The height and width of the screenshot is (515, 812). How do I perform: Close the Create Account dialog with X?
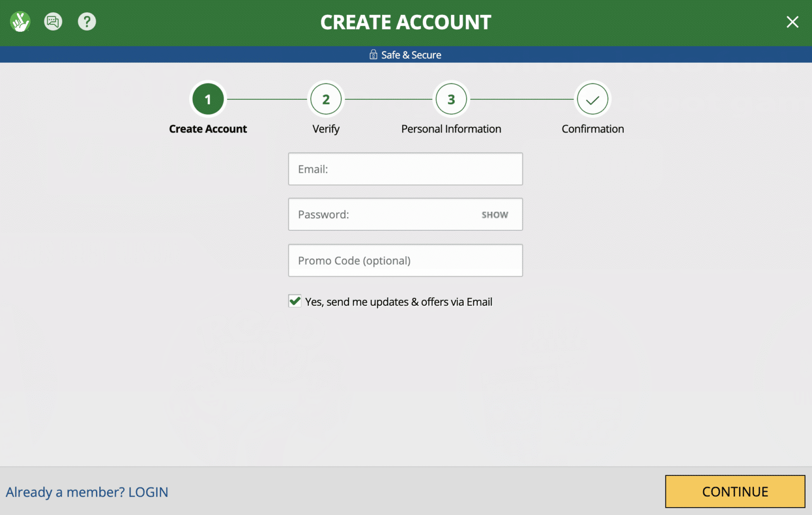pyautogui.click(x=792, y=22)
